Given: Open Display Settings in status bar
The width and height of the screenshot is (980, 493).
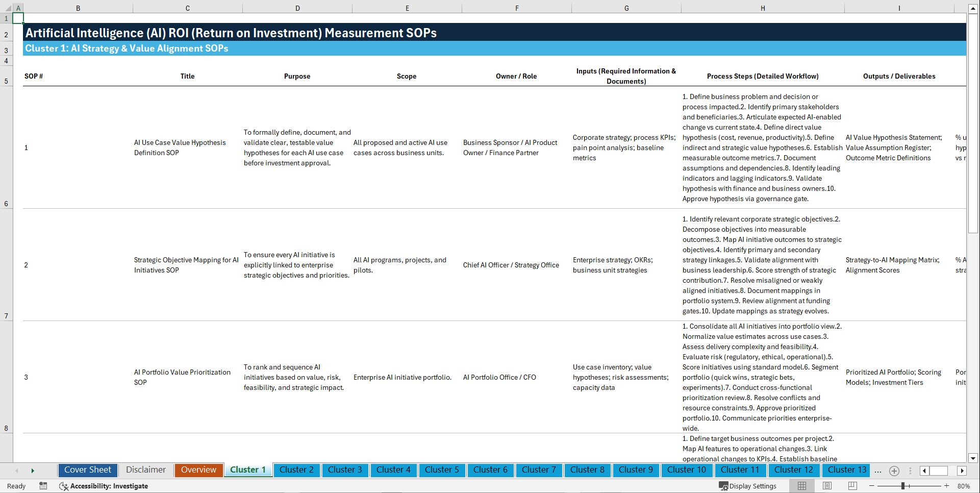Looking at the screenshot, I should [x=748, y=486].
